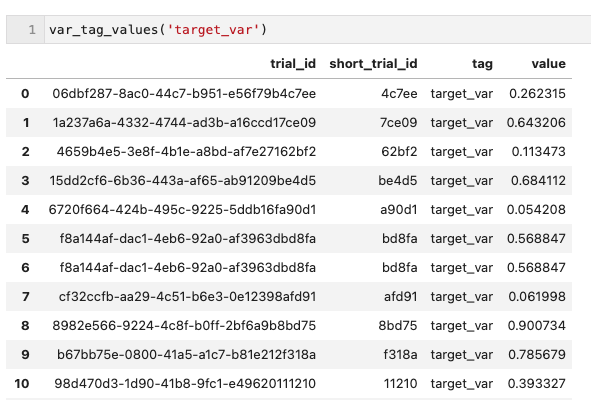Click trial id ending in e56f79b4c7ee

coord(184,93)
